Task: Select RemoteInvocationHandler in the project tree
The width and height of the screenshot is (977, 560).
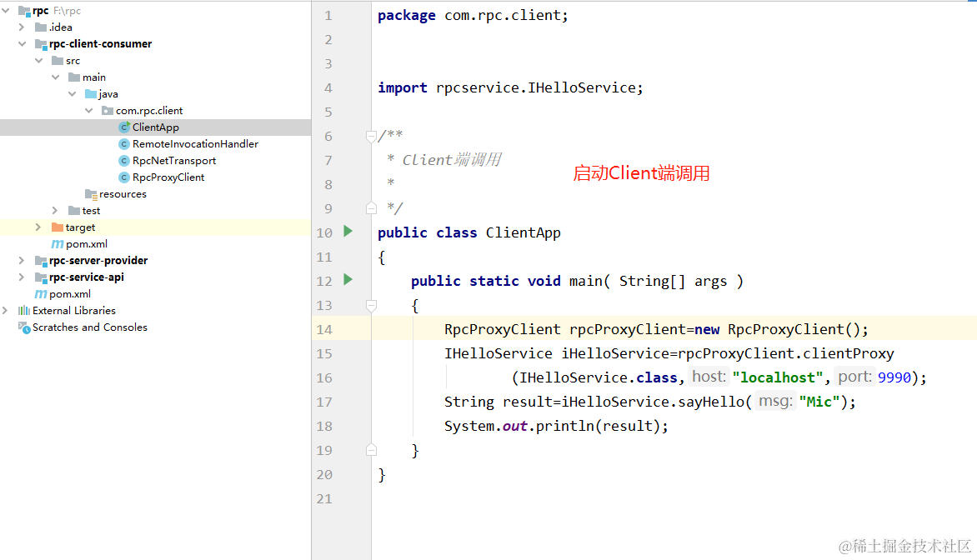Action: [x=156, y=144]
